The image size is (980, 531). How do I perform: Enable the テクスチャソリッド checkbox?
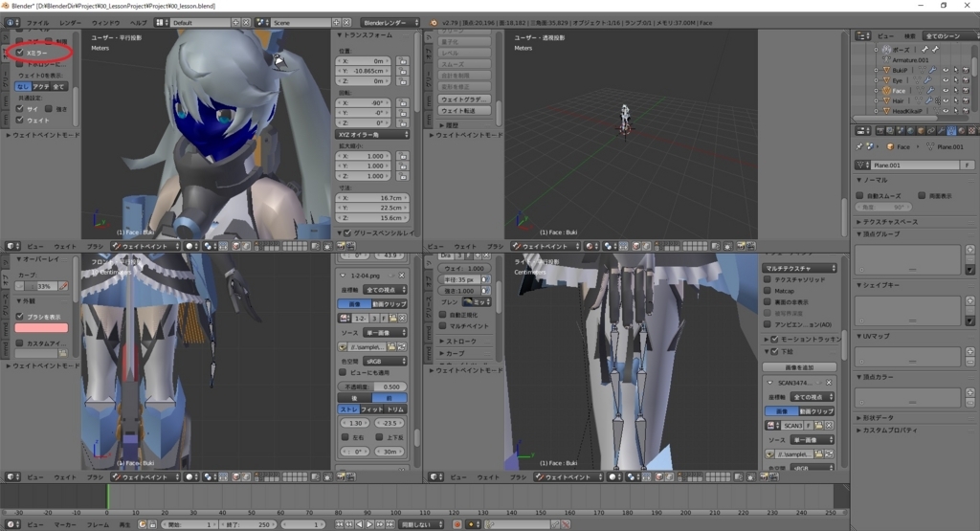coord(768,279)
